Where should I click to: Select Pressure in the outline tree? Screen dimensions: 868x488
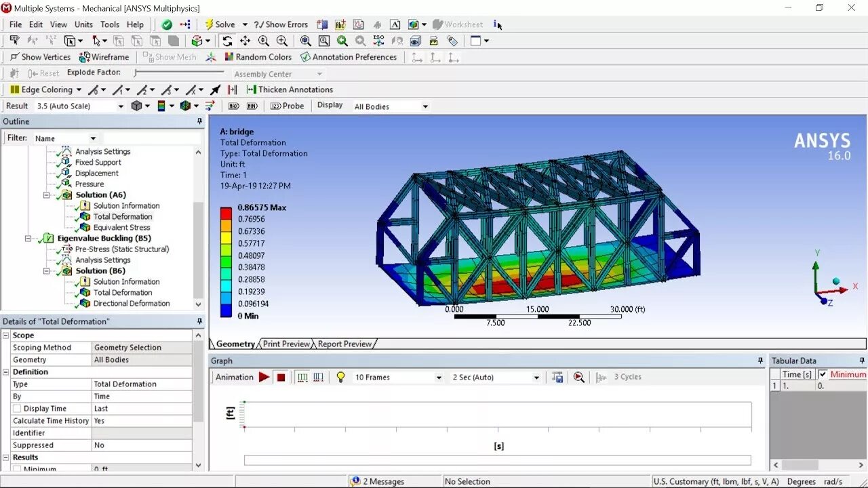tap(90, 184)
